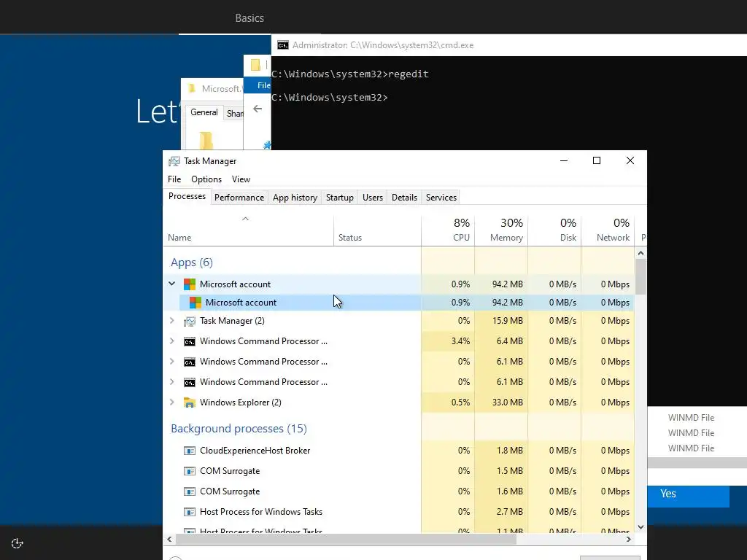Click the horizontal scrollbar thumb in Task Manager
Viewport: 747px width, 560px height.
[x=346, y=540]
